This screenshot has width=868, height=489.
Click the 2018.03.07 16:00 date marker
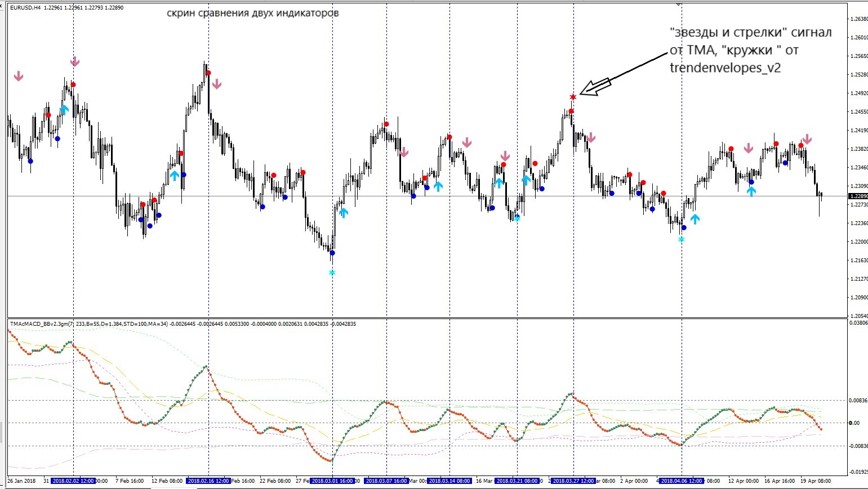pos(386,481)
